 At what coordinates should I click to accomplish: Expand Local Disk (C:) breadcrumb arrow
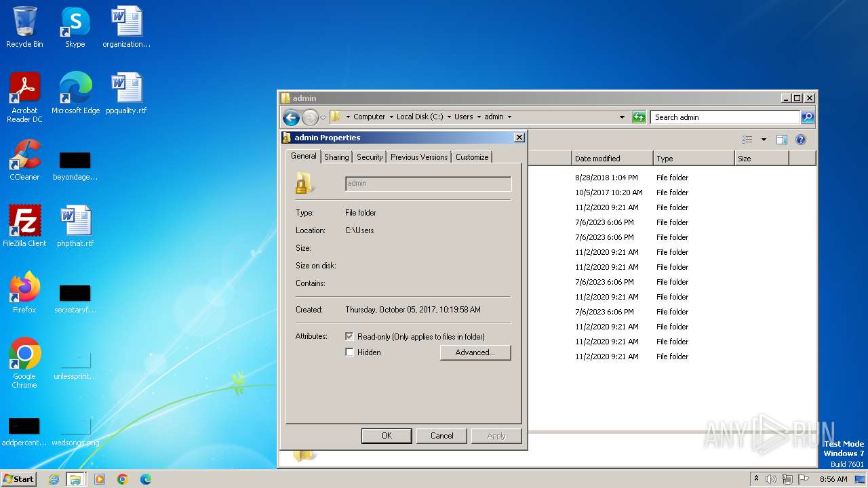tap(449, 117)
